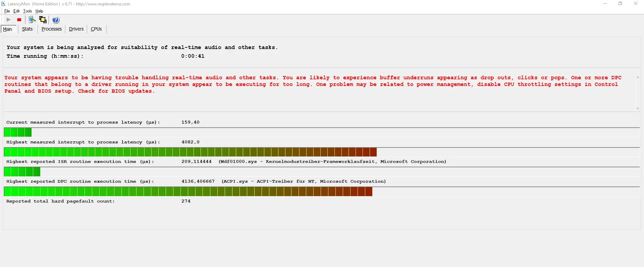Click the highest ISR routine execution bar
Image resolution: width=644 pixels, height=267 pixels.
[x=22, y=172]
